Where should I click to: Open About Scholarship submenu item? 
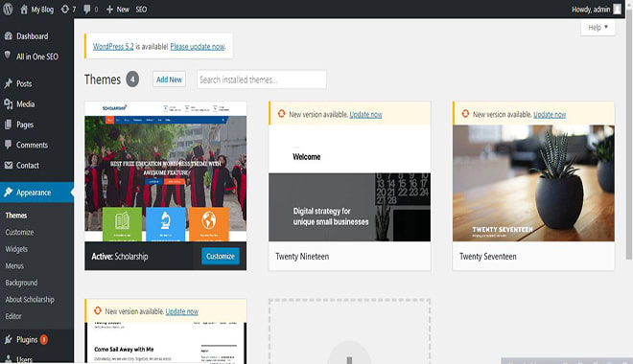[30, 300]
